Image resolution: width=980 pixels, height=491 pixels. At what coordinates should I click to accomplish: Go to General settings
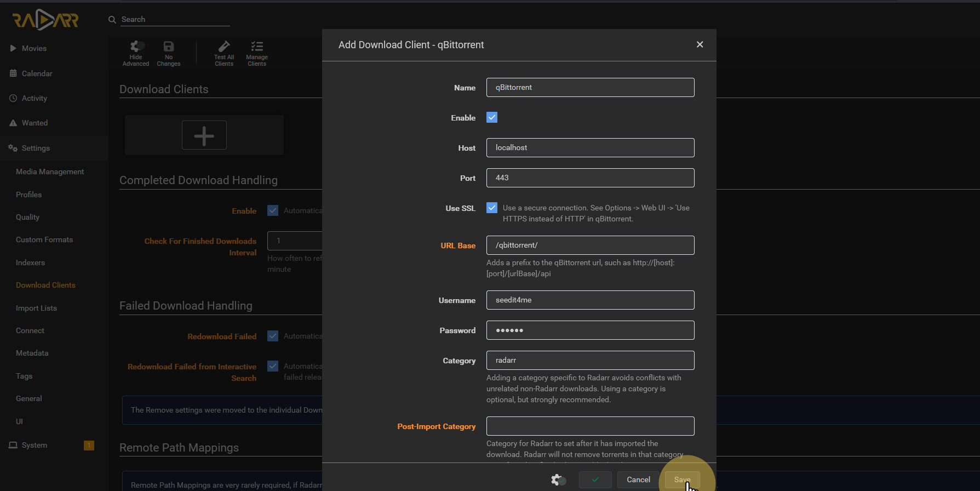28,398
